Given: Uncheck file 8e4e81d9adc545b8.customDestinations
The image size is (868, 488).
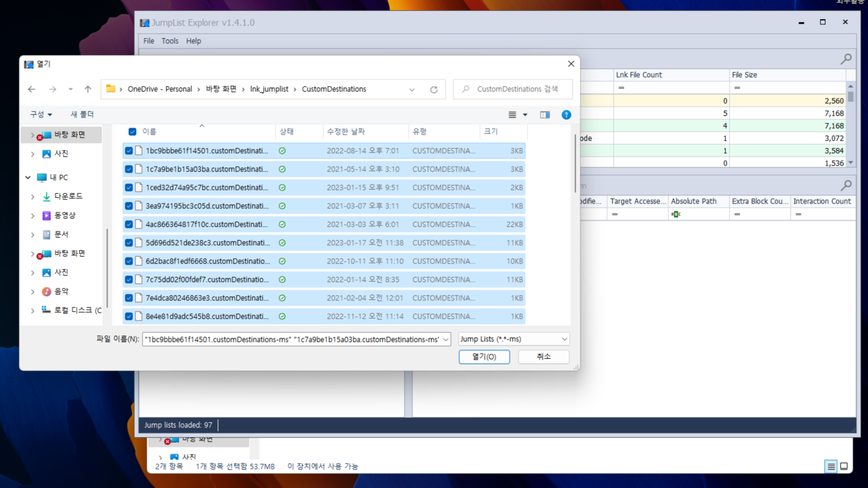Looking at the screenshot, I should (x=129, y=316).
